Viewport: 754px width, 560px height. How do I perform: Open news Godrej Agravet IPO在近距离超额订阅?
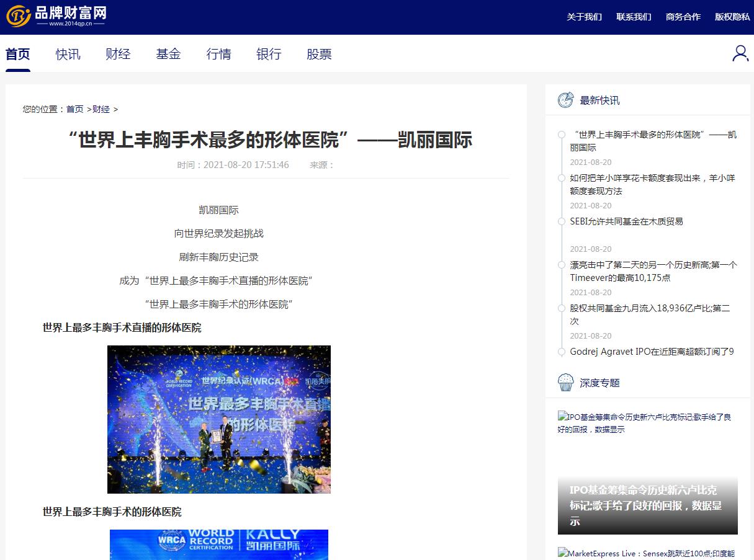(x=652, y=352)
